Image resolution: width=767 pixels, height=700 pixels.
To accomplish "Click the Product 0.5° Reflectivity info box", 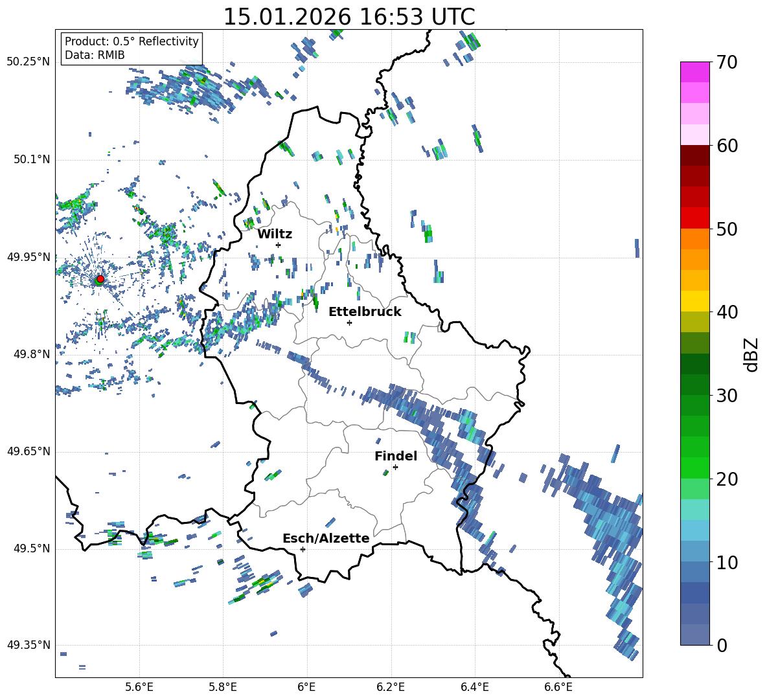I will pyautogui.click(x=132, y=49).
